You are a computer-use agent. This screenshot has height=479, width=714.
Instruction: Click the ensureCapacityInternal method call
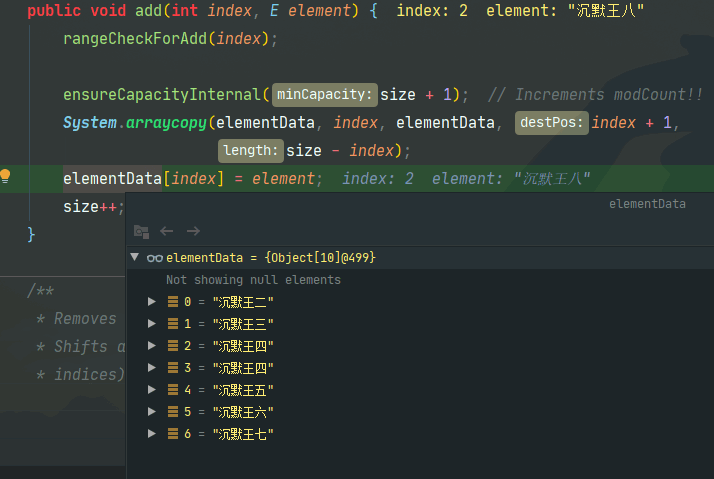[x=162, y=95]
